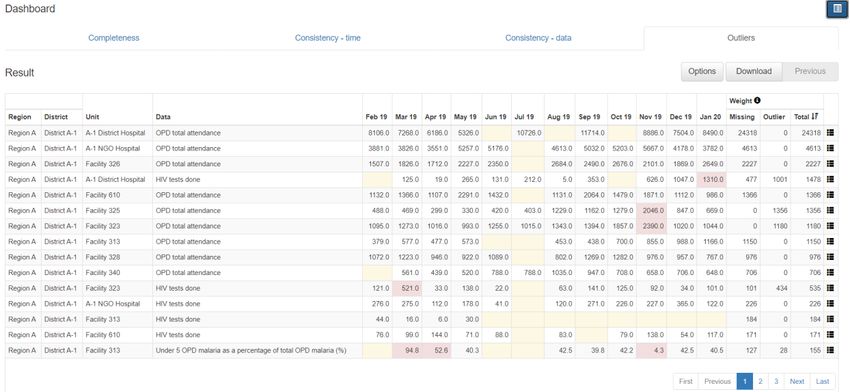The height and width of the screenshot is (392, 850).
Task: Click the Download button
Action: [x=754, y=72]
